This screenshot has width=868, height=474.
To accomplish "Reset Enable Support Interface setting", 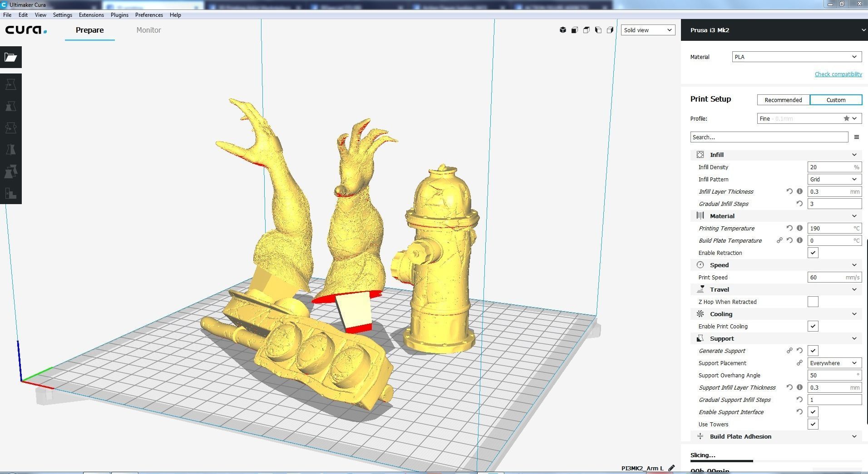I will point(799,412).
